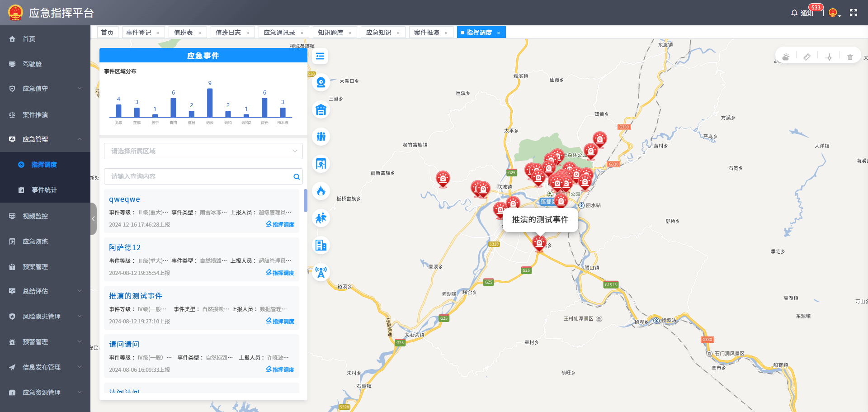This screenshot has width=868, height=412.
Task: Click the emergency exit shelter icon
Action: 321,164
